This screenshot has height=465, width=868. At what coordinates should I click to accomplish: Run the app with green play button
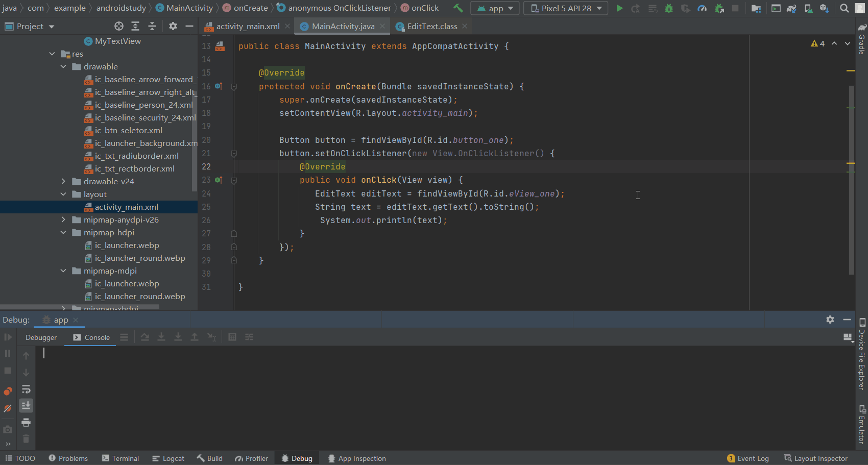click(x=619, y=8)
